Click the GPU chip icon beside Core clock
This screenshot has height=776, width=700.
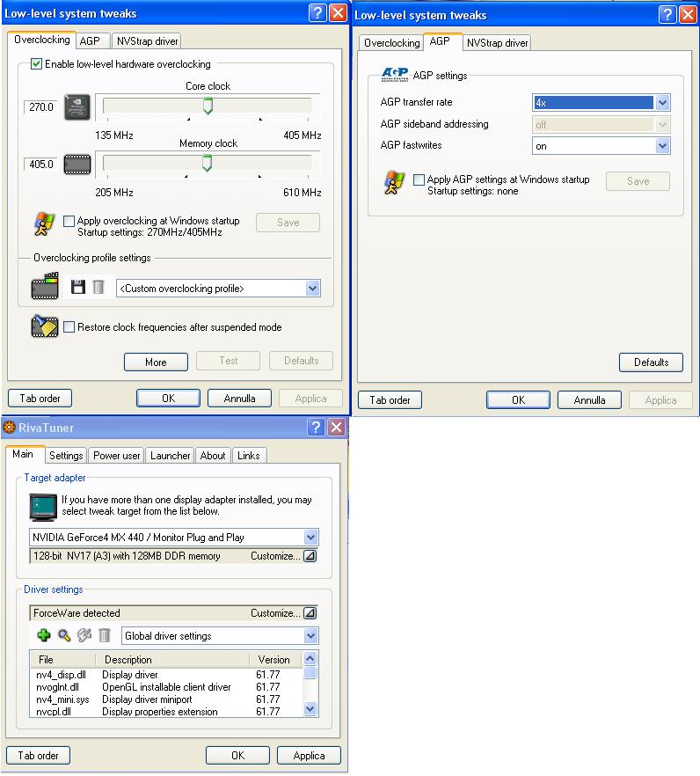click(x=77, y=107)
